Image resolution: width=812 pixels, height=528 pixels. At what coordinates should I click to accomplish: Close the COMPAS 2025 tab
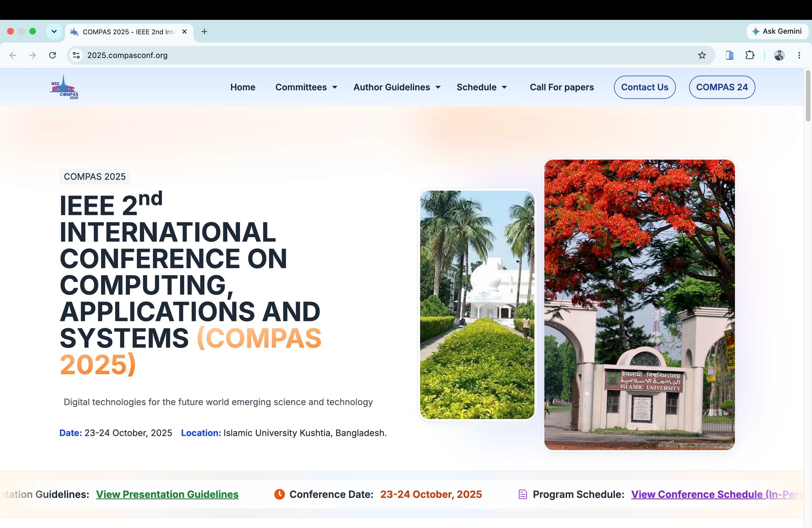184,32
